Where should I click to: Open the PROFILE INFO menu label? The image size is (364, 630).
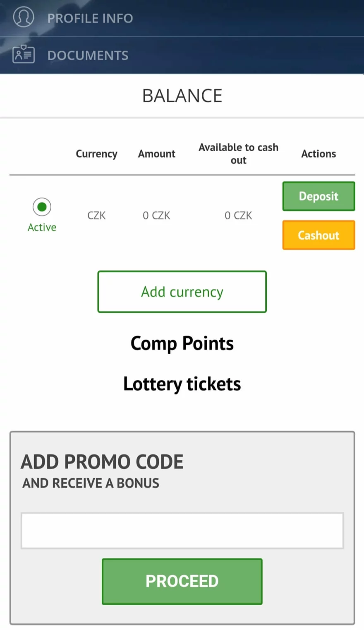coord(90,18)
